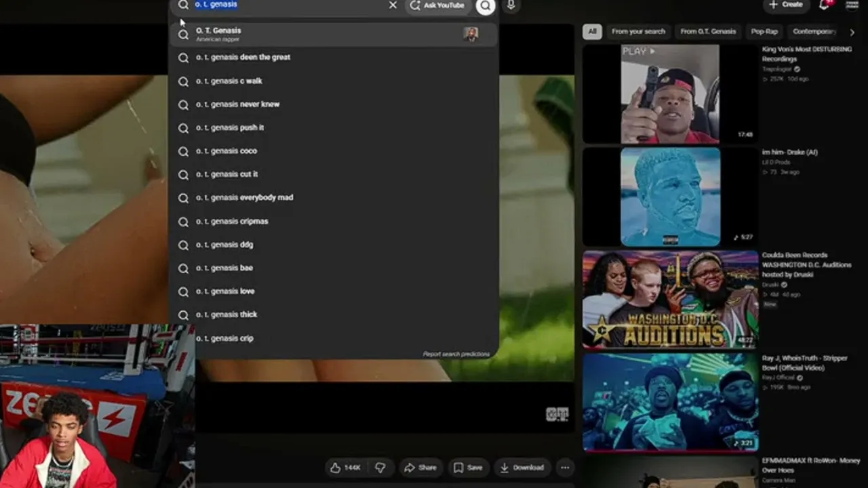Dislike the video with the thumbs-down button
Screen dimensions: 868x488
pyautogui.click(x=380, y=468)
